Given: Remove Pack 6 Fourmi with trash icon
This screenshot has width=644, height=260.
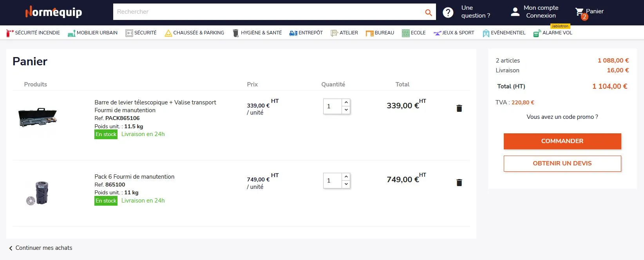Looking at the screenshot, I should 459,183.
